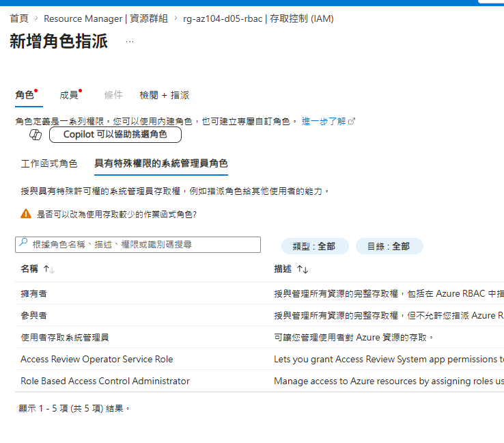This screenshot has width=504, height=443.
Task: Open the ellipsis more options menu
Action: pyautogui.click(x=130, y=42)
